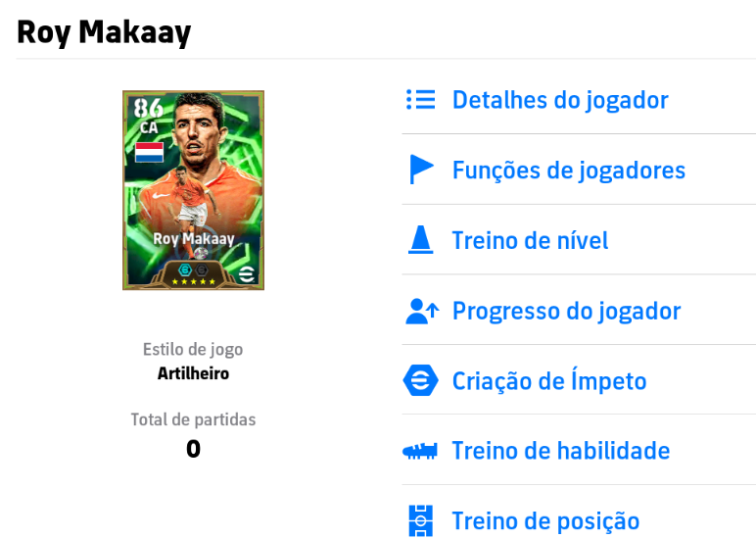Open Treino de habilidade
Image resolution: width=756 pixels, height=539 pixels.
(x=561, y=451)
